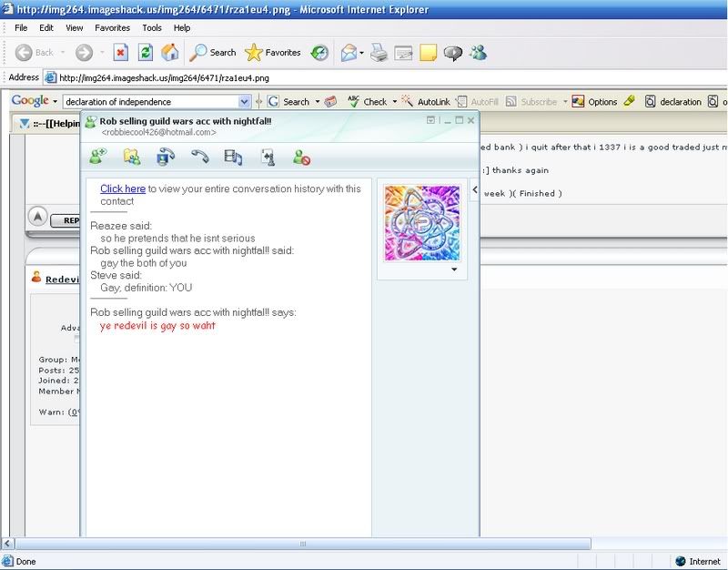Expand the display picture options arrow

point(454,270)
